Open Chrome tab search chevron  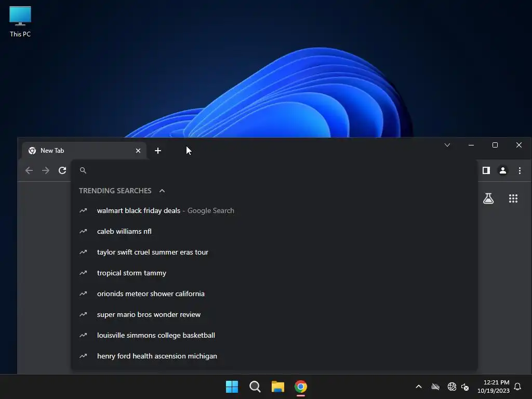pyautogui.click(x=447, y=145)
